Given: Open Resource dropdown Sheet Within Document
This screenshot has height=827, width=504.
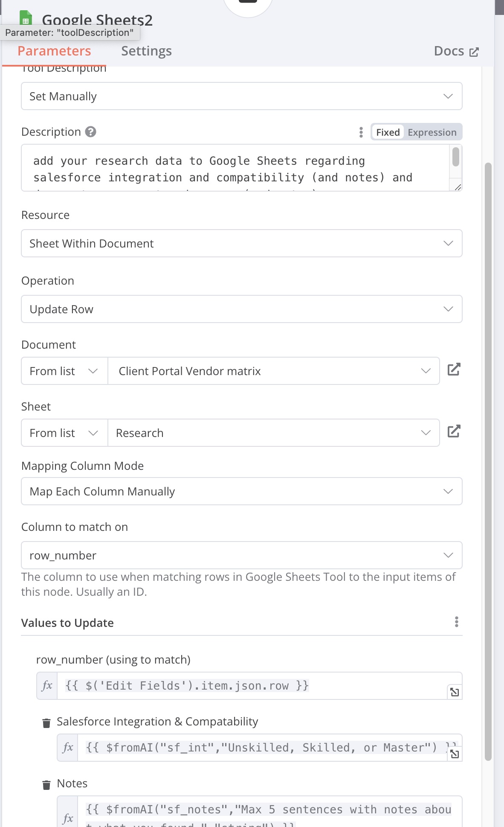Looking at the screenshot, I should coord(242,243).
